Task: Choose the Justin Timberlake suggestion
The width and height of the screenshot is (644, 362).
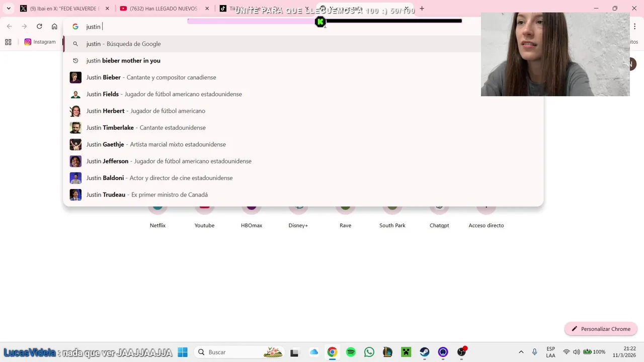Action: pos(303,128)
